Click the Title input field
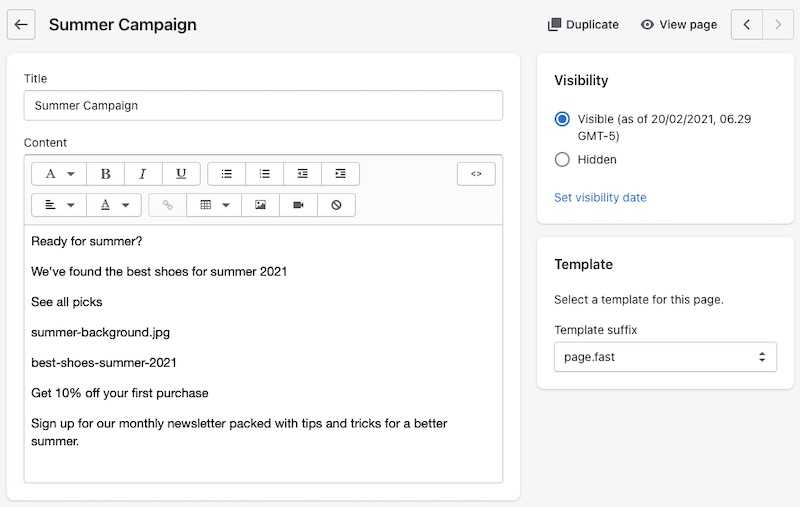This screenshot has width=800, height=507. pyautogui.click(x=263, y=106)
